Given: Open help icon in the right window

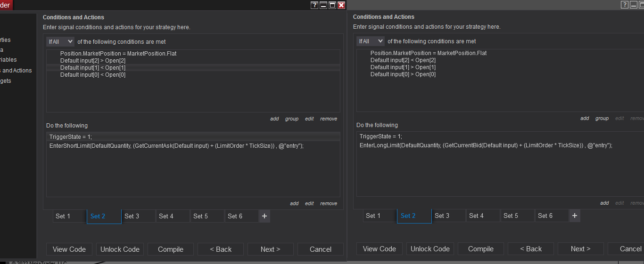Looking at the screenshot, I should [x=625, y=5].
